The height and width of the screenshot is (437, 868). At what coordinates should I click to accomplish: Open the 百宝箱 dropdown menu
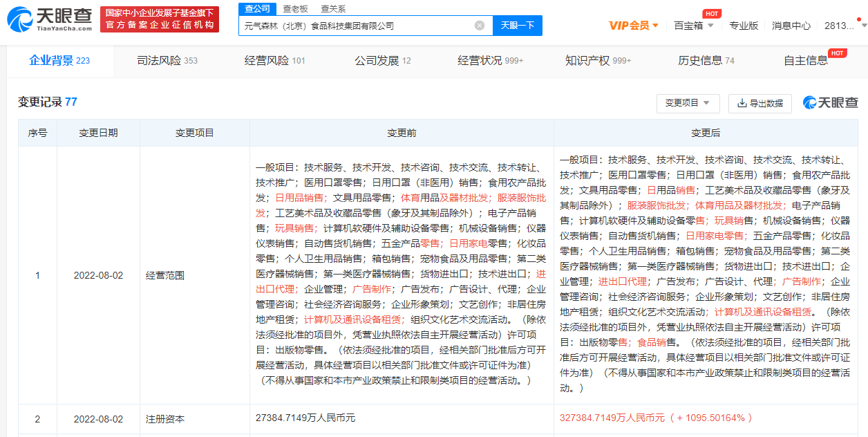tap(693, 26)
